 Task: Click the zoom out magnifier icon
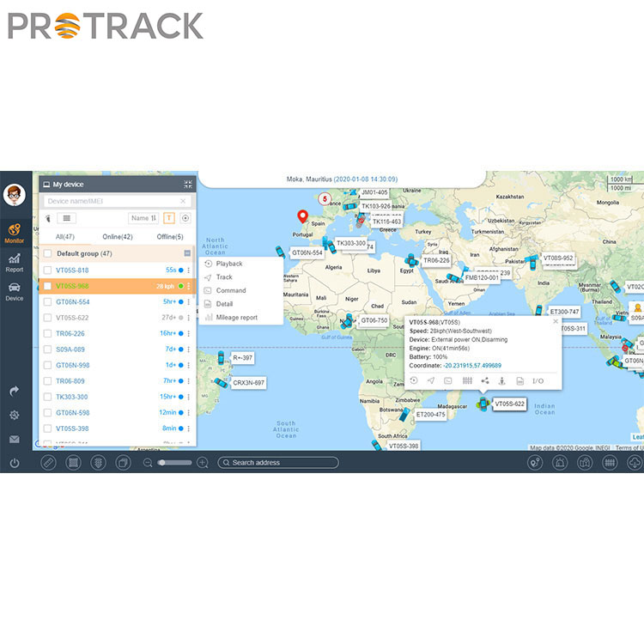(x=148, y=463)
